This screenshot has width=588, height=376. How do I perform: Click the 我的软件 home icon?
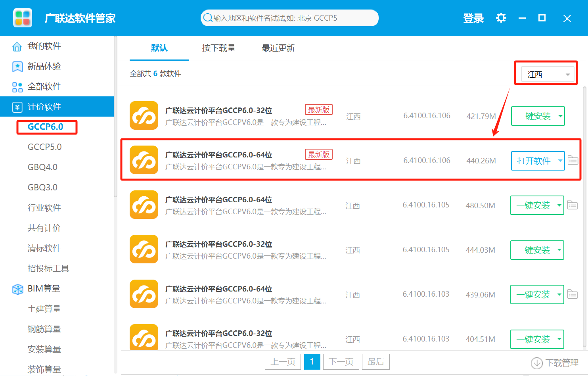[x=17, y=46]
